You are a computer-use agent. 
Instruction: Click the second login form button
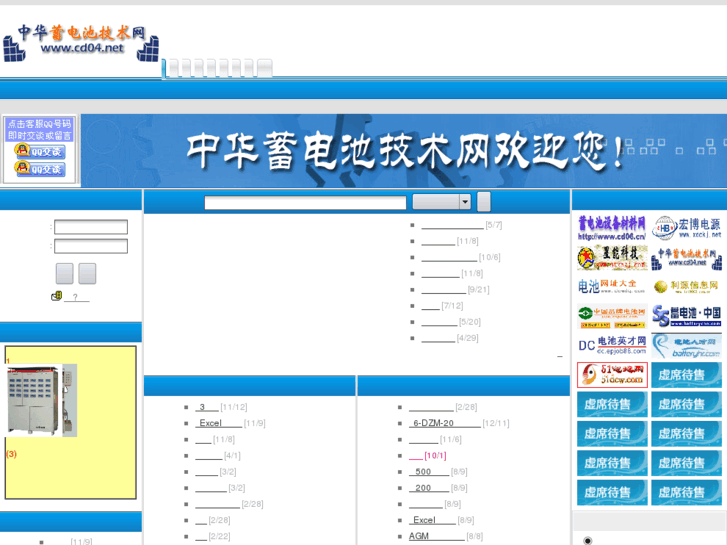coord(87,273)
